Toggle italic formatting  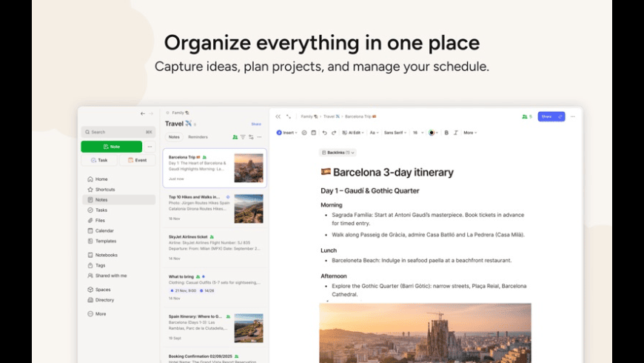point(455,133)
